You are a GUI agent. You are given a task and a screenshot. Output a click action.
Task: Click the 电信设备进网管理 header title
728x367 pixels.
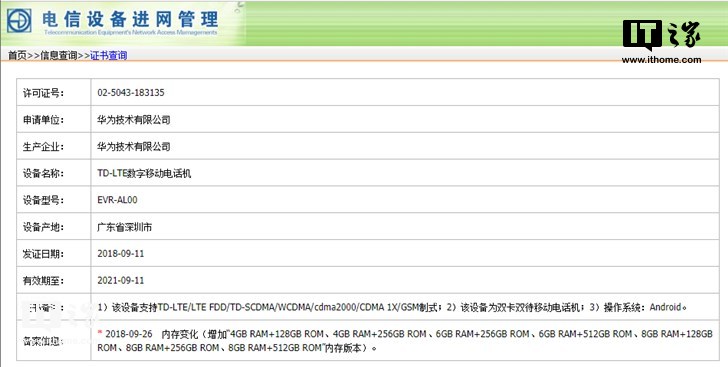(130, 19)
